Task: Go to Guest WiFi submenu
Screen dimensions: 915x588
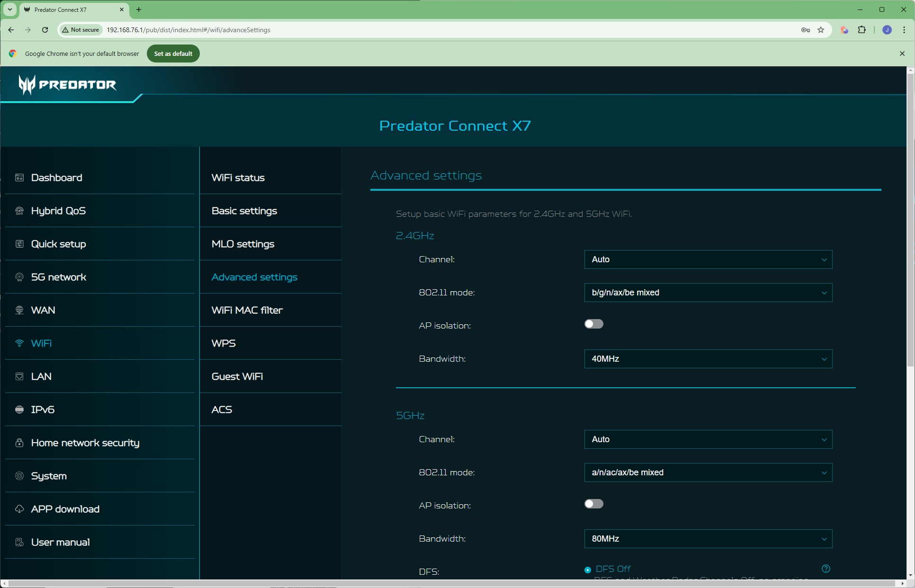Action: point(237,376)
